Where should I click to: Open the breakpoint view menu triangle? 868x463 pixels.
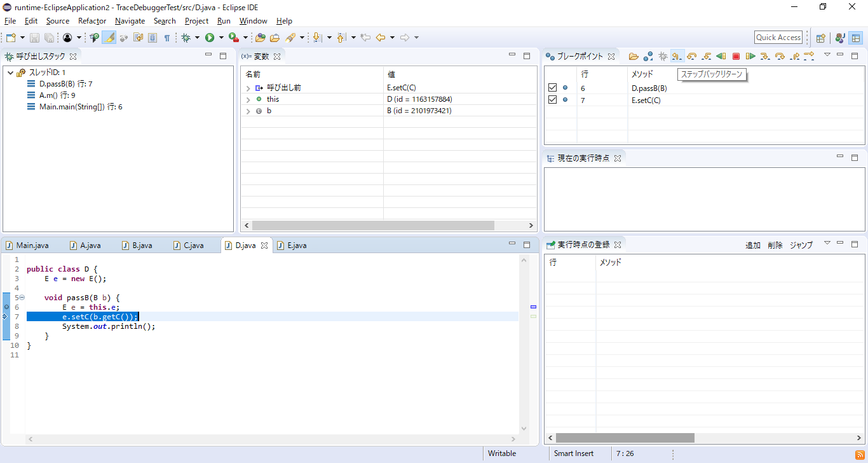[x=827, y=55]
